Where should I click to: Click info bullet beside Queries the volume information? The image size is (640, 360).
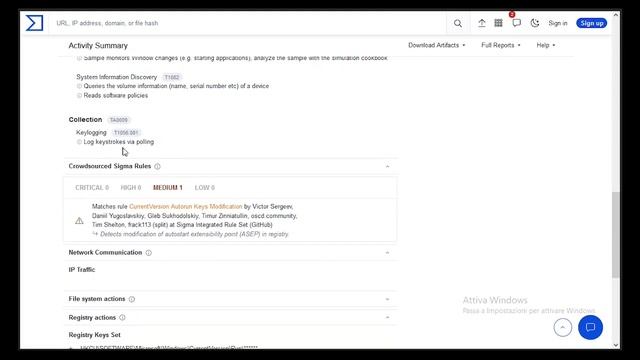pos(79,86)
